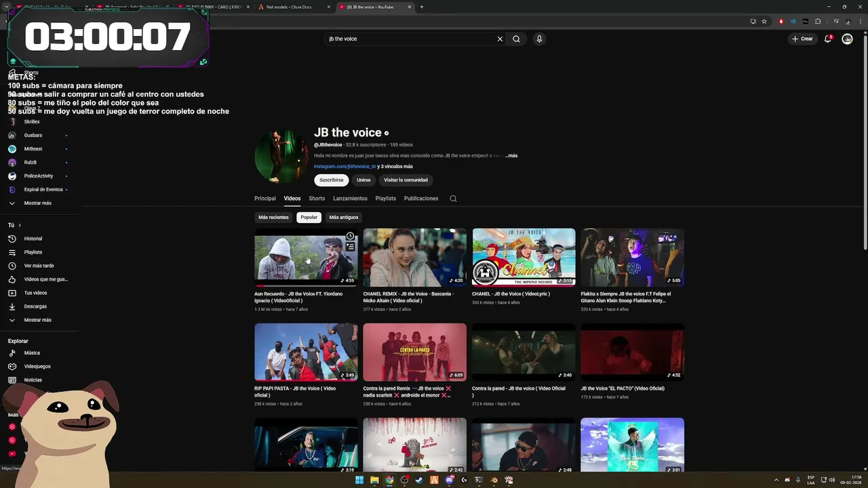868x488 pixels.
Task: Click the YouTube search magnifier button
Action: (x=516, y=39)
